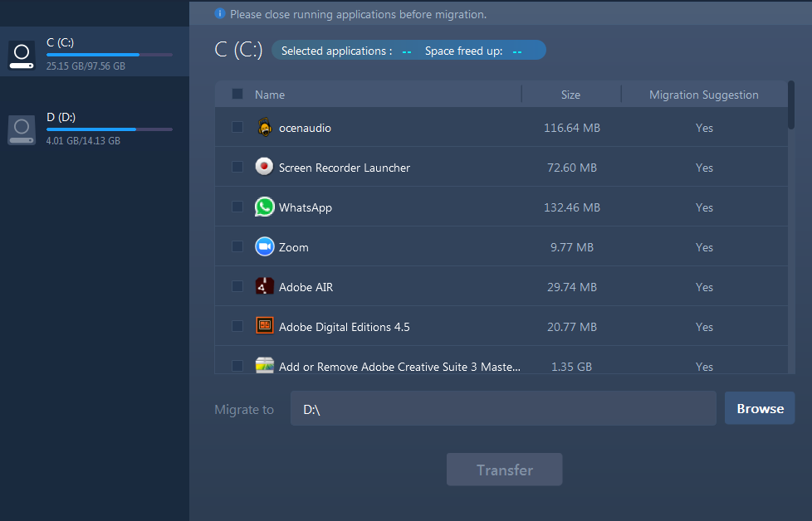Screen dimensions: 812x521
Task: Click the ocenaudio name text
Action: (x=305, y=128)
